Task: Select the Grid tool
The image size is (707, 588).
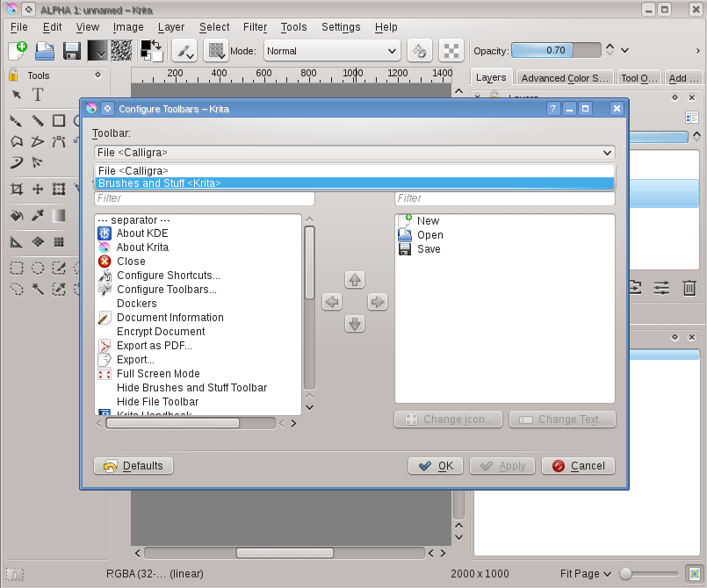Action: tap(59, 242)
